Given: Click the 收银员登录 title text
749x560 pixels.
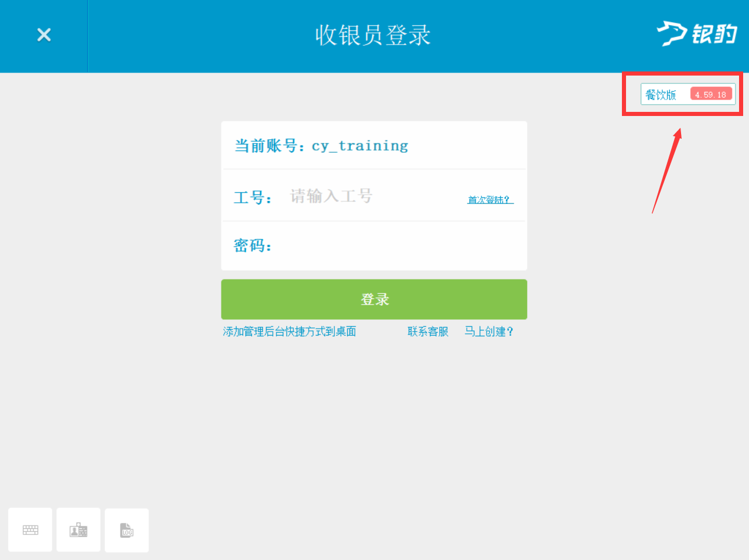Looking at the screenshot, I should (x=373, y=35).
